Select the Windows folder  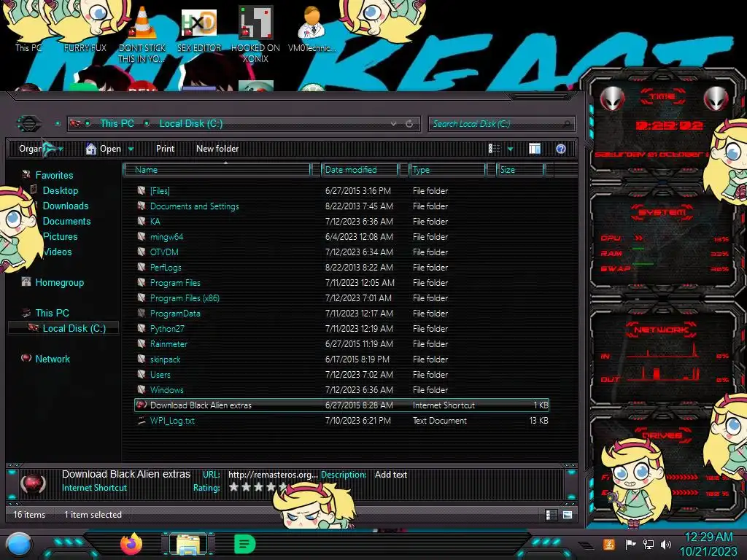tap(166, 389)
